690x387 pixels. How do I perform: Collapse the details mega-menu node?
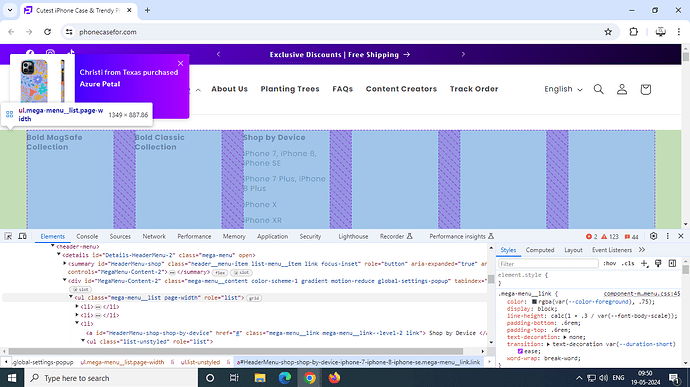click(x=59, y=255)
